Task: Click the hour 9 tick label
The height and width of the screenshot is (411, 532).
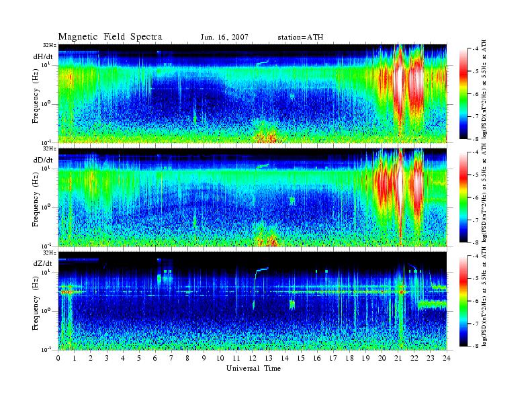Action: point(204,359)
